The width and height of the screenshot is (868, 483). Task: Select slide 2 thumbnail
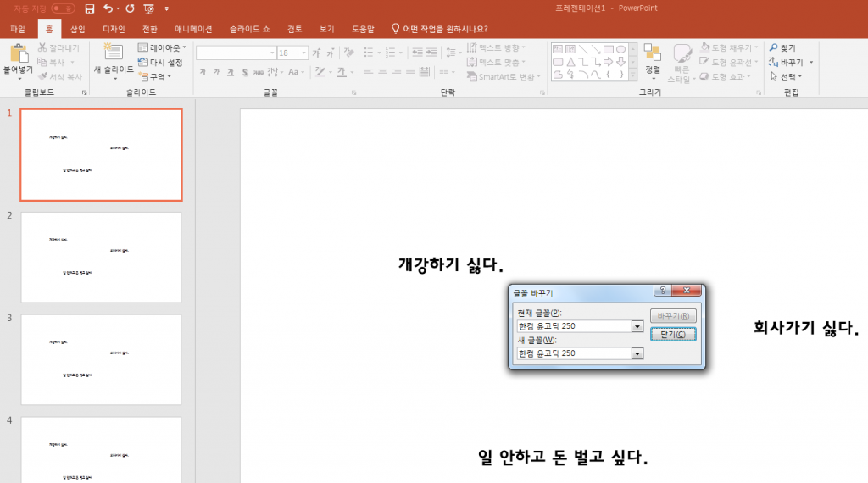pos(102,258)
